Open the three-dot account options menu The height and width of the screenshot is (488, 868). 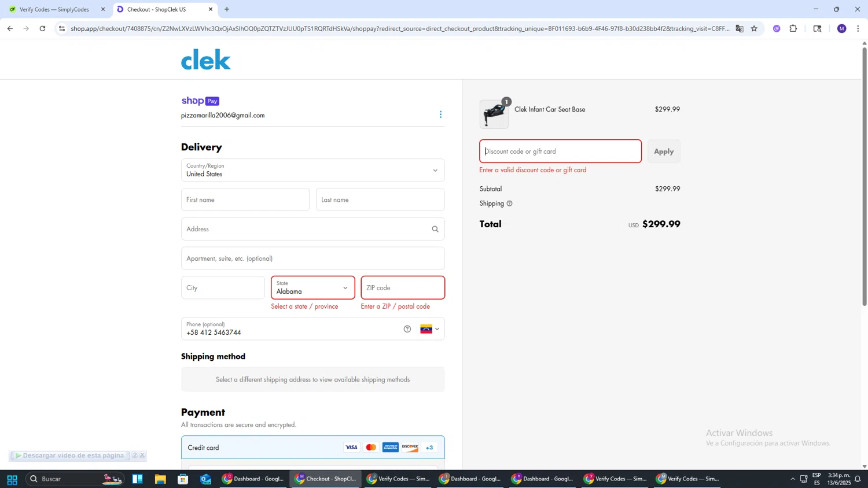(440, 114)
